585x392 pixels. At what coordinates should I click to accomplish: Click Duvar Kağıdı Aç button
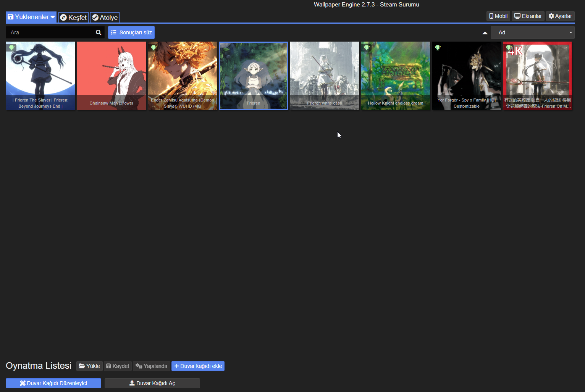(x=152, y=383)
